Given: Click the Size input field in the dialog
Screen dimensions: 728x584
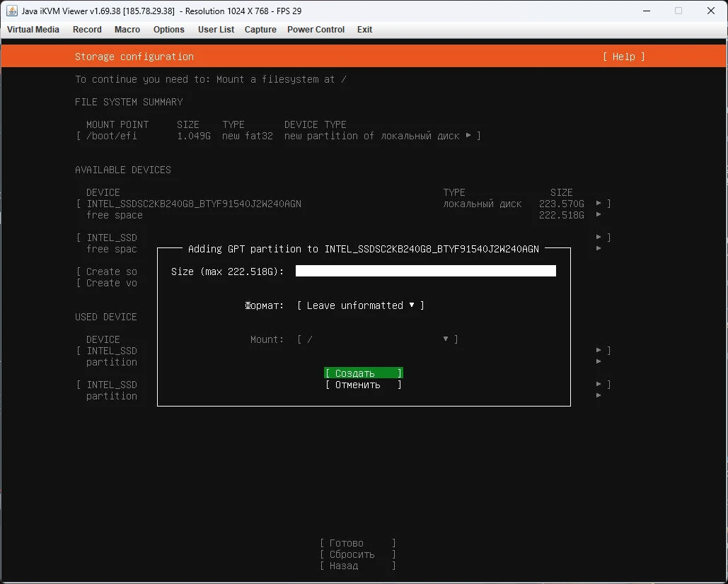Looking at the screenshot, I should click(424, 270).
